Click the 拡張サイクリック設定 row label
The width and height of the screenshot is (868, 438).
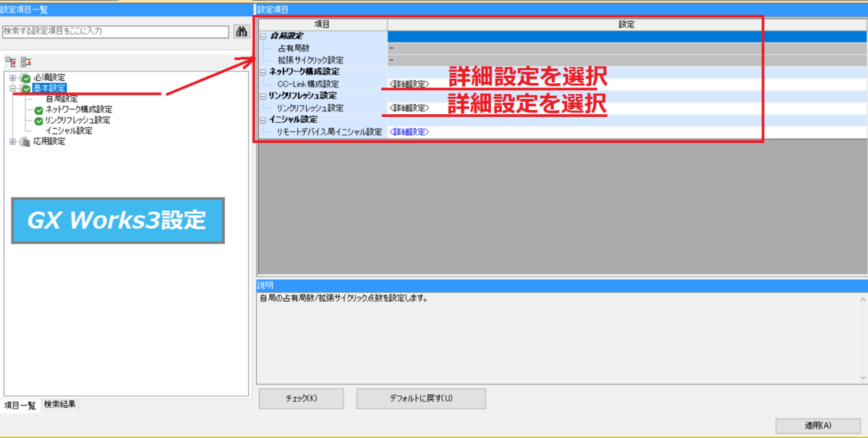coord(311,60)
